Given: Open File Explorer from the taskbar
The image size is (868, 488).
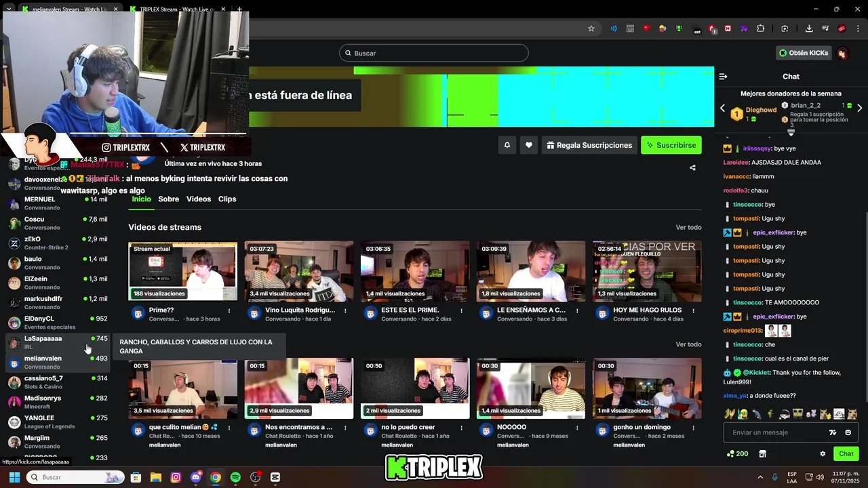Looking at the screenshot, I should (x=155, y=477).
